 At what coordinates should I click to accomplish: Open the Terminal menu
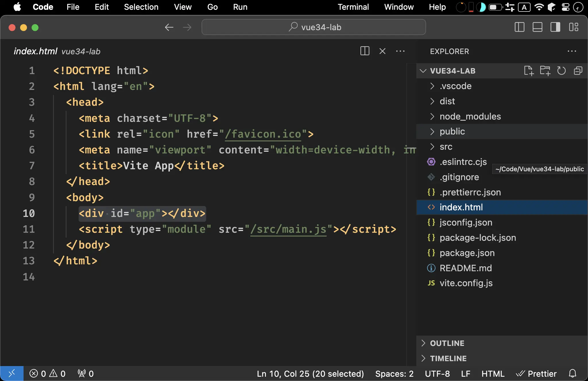point(353,7)
